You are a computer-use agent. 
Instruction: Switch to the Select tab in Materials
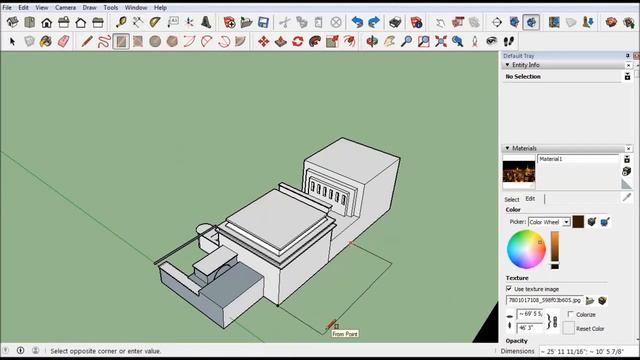pyautogui.click(x=512, y=199)
